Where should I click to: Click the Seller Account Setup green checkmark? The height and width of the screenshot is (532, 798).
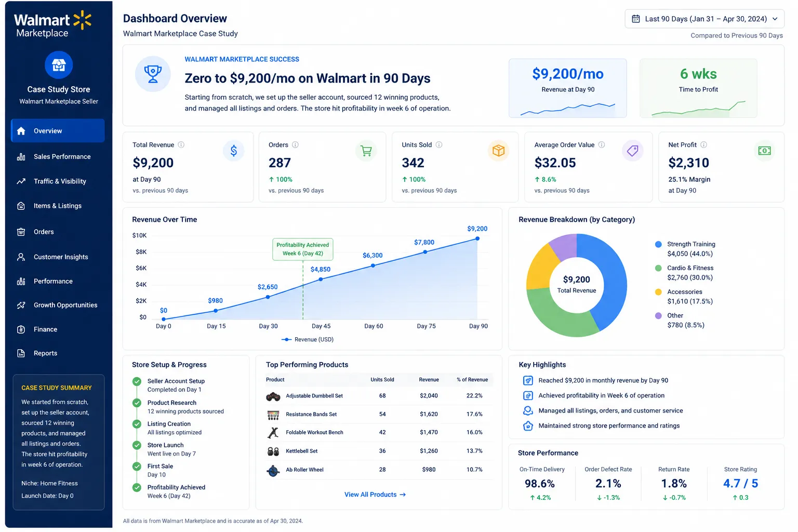coord(137,382)
